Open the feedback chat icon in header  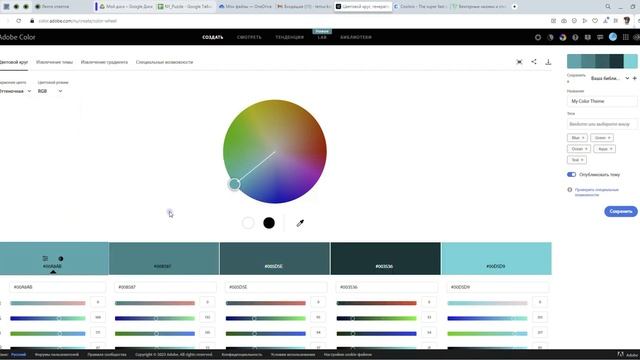(x=600, y=37)
